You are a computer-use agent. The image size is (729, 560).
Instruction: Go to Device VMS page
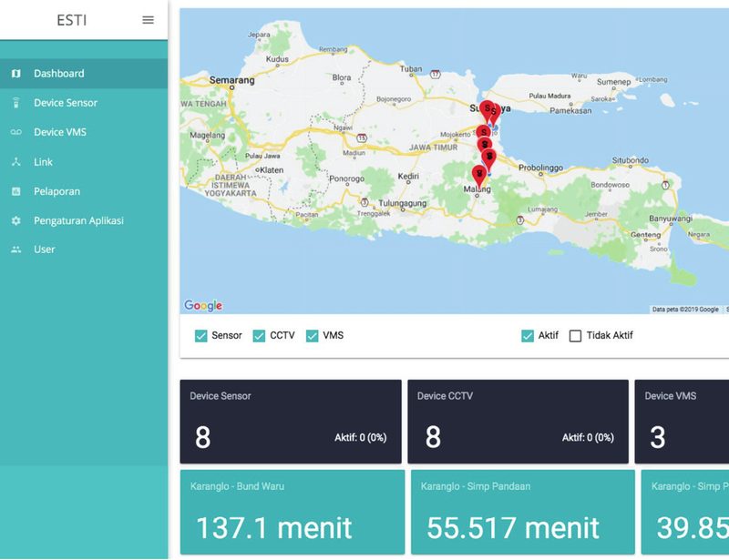(x=84, y=132)
